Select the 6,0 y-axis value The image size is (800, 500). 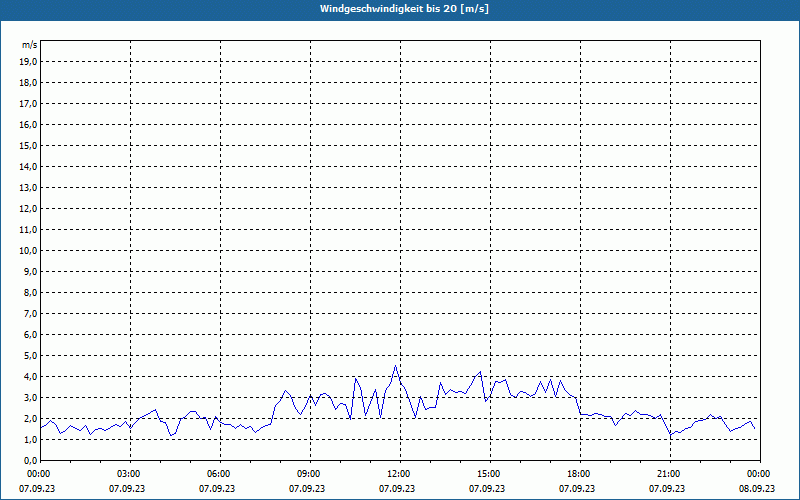coord(30,335)
